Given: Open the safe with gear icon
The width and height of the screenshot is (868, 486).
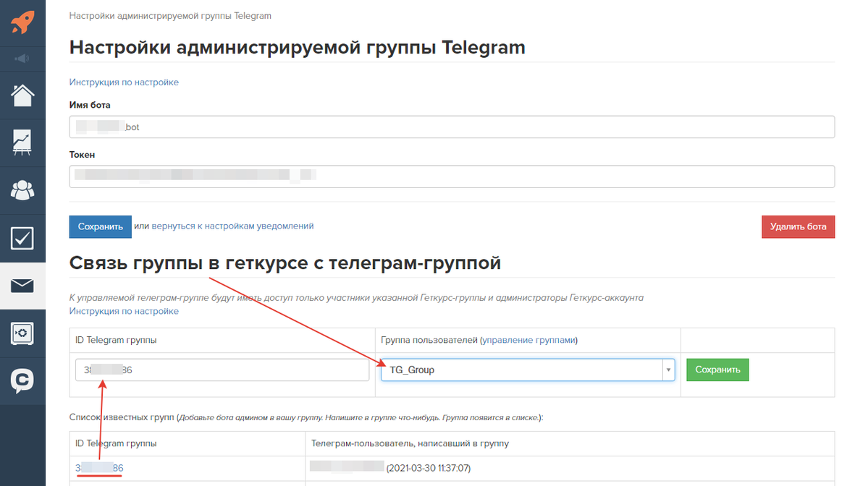Looking at the screenshot, I should pos(22,333).
